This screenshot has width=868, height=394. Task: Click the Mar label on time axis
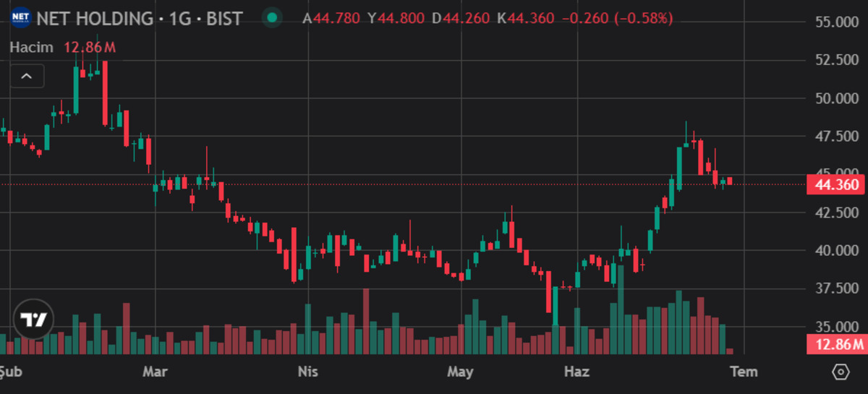156,372
